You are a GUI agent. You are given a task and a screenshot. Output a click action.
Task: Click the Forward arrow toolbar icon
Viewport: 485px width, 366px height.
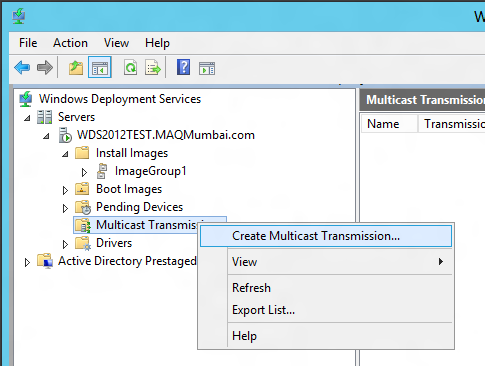(45, 68)
